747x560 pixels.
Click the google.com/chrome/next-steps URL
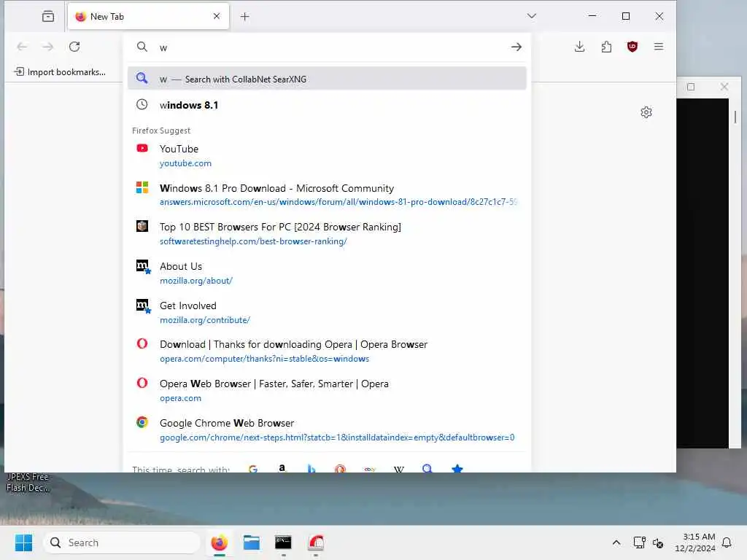pyautogui.click(x=337, y=437)
